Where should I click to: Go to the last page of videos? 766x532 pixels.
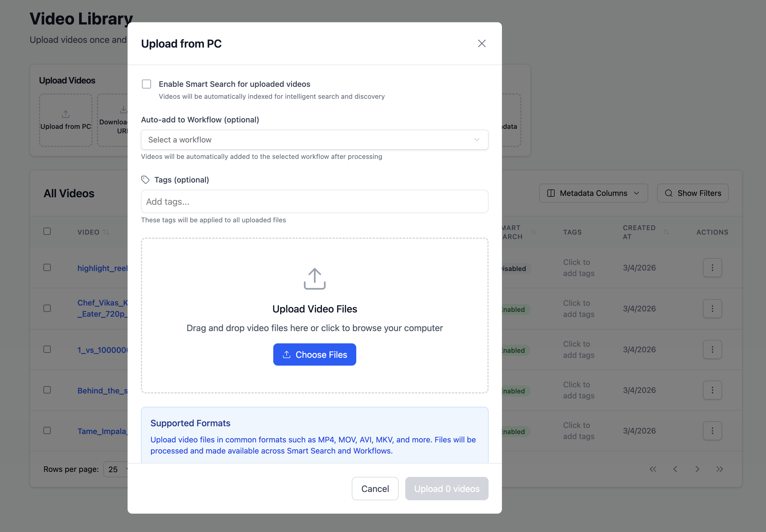tap(719, 469)
